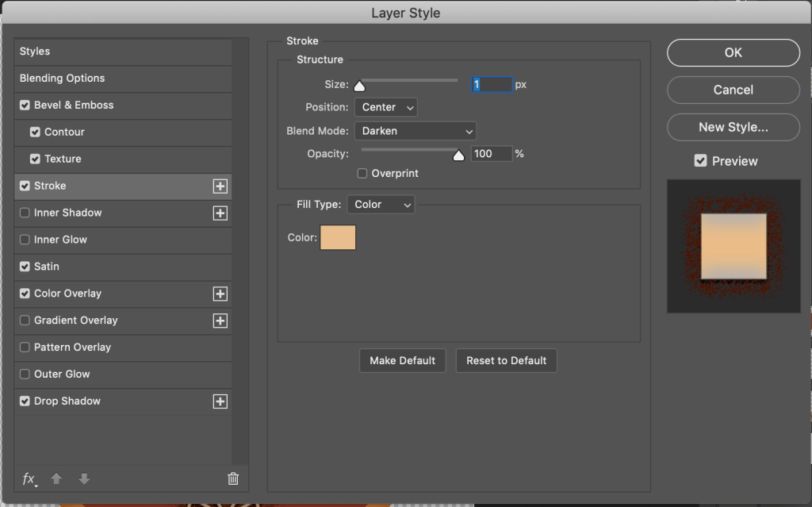Toggle the Preview checkbox

click(x=700, y=161)
